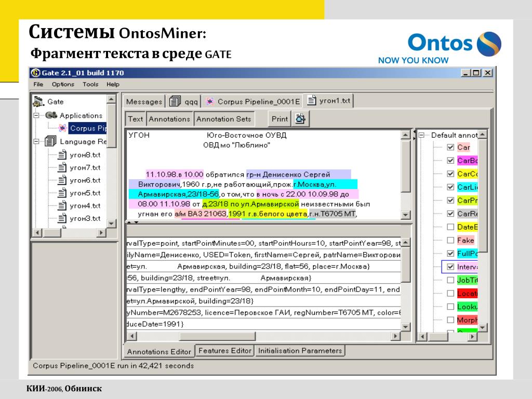This screenshot has width=532, height=399.
Task: Click the Gate logo in the title bar
Action: 35,73
